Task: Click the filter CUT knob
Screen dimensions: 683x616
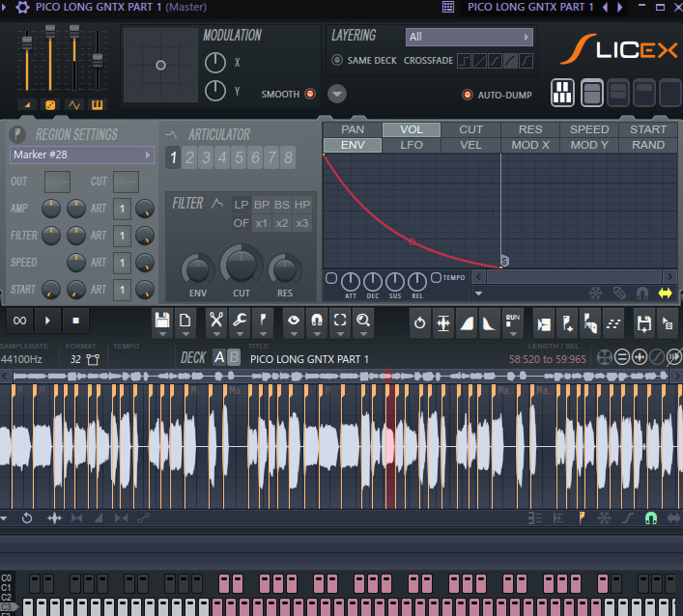Action: [242, 265]
